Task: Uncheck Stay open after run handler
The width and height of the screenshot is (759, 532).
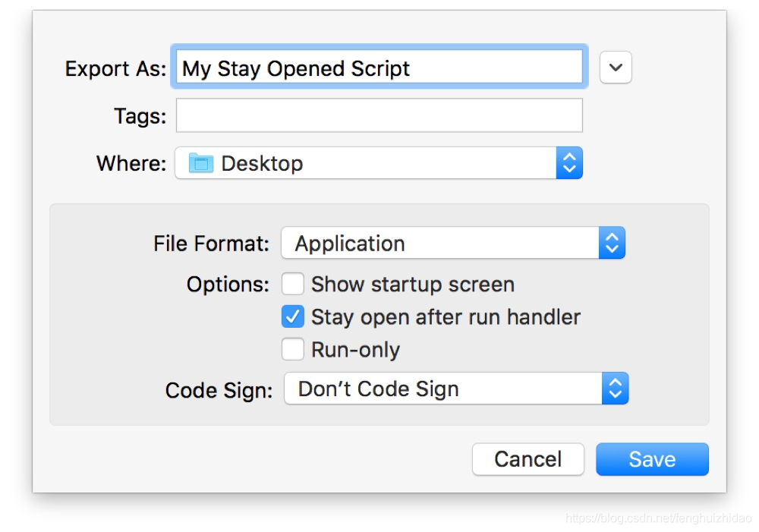Action: pos(293,316)
